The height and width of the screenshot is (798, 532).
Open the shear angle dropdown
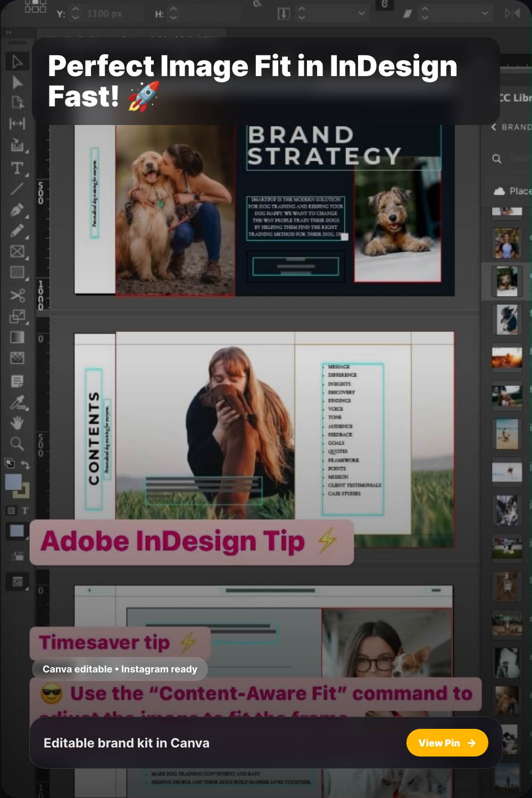pyautogui.click(x=484, y=13)
